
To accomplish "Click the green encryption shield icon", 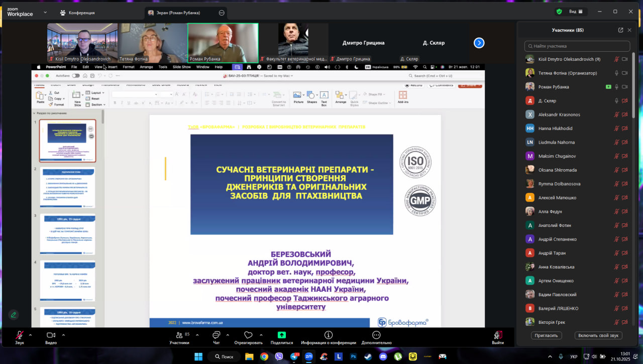I will (x=559, y=12).
